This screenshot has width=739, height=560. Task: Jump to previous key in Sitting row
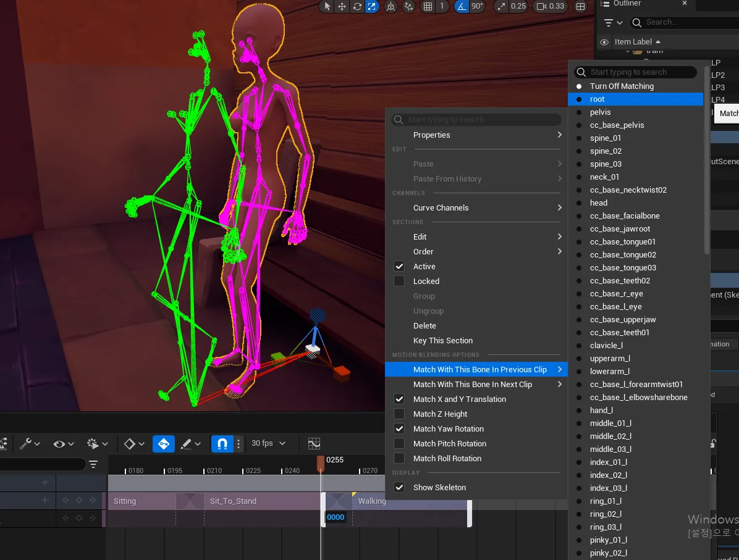tap(65, 500)
